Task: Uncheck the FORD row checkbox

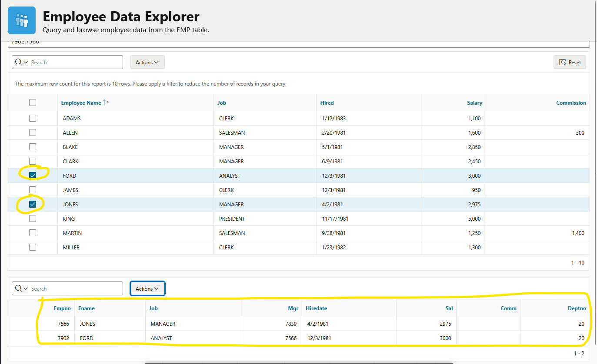Action: coord(33,175)
